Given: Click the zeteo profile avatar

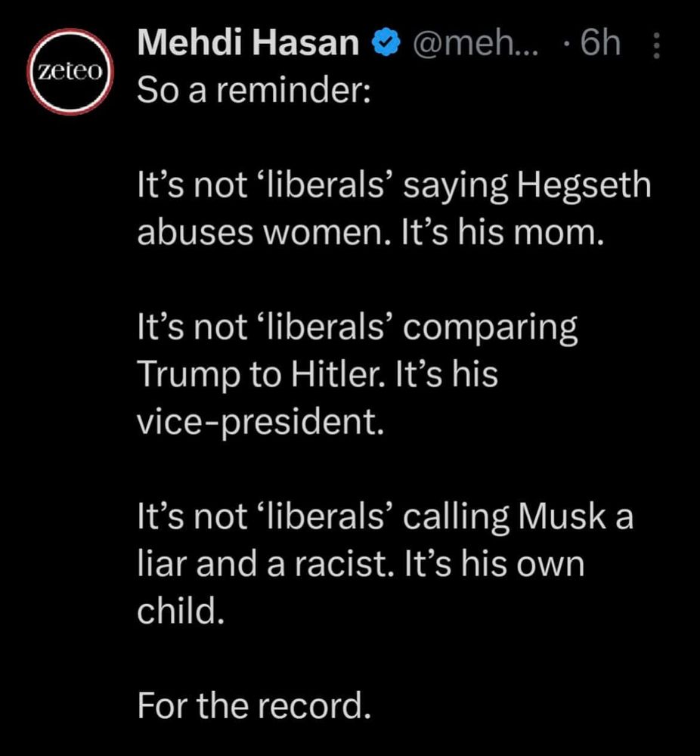Looking at the screenshot, I should (x=70, y=72).
